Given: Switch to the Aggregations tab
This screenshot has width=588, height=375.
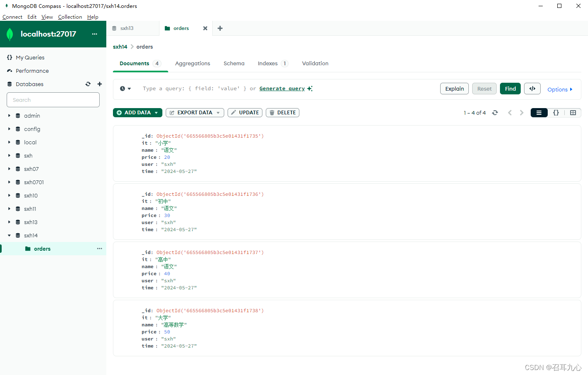Looking at the screenshot, I should pos(193,64).
